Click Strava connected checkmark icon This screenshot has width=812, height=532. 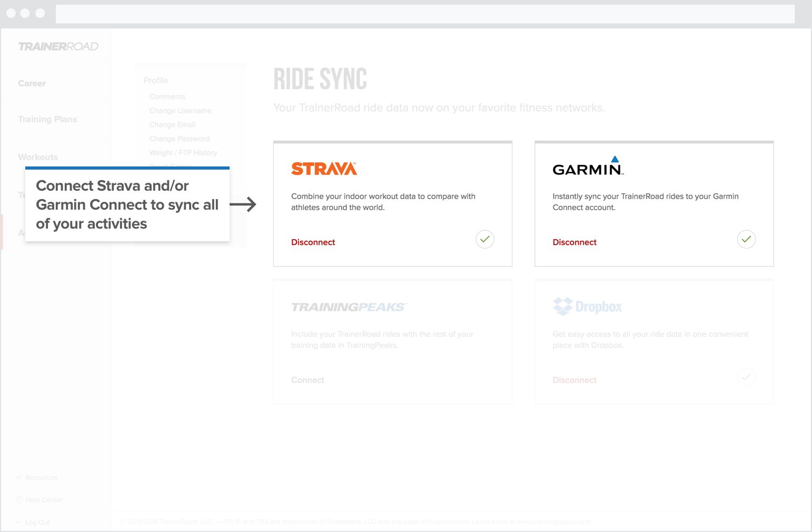485,239
